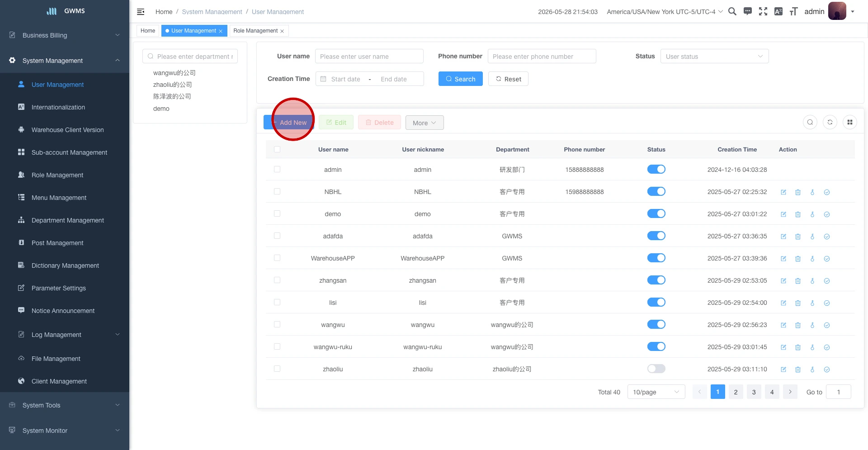The image size is (868, 450).
Task: Show or hide search via table toolbar magnifier
Action: (810, 122)
